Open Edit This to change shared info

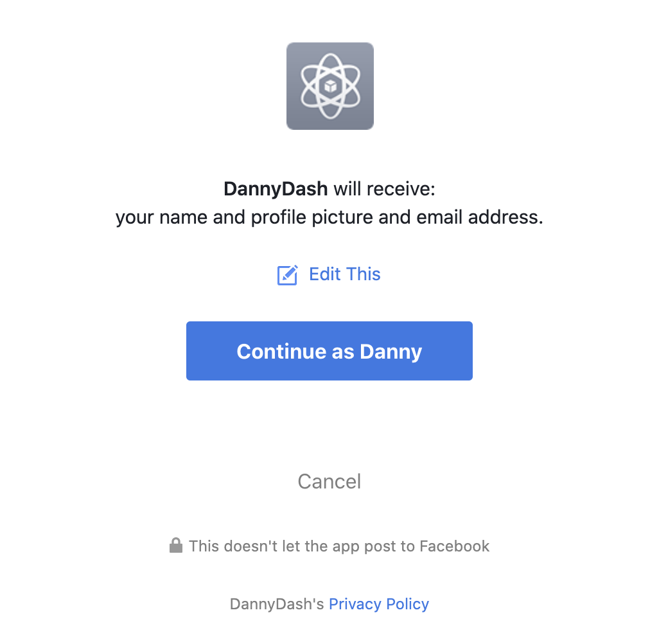pyautogui.click(x=329, y=274)
